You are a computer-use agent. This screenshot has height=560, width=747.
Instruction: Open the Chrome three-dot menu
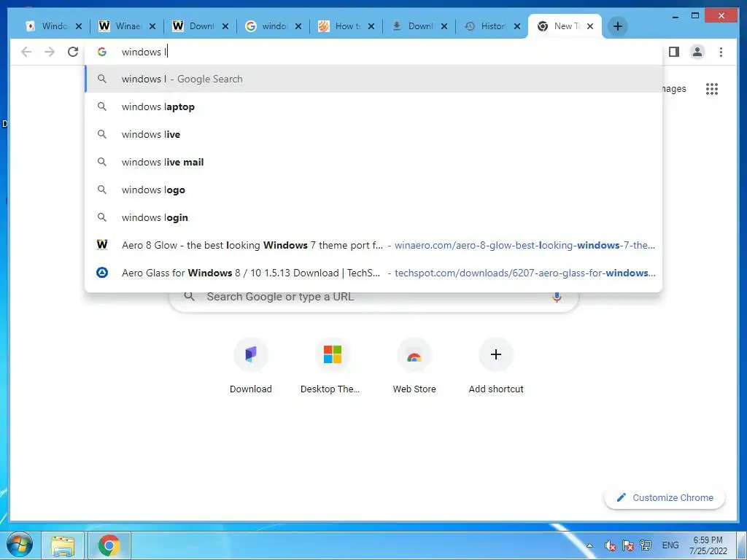(721, 52)
